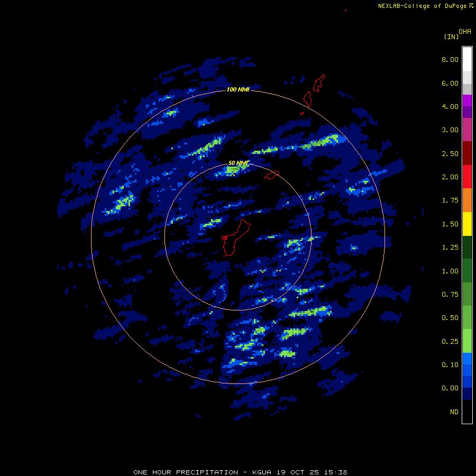This screenshot has height=476, width=476.
Task: Click the 0.10 legend value
Action: point(450,365)
